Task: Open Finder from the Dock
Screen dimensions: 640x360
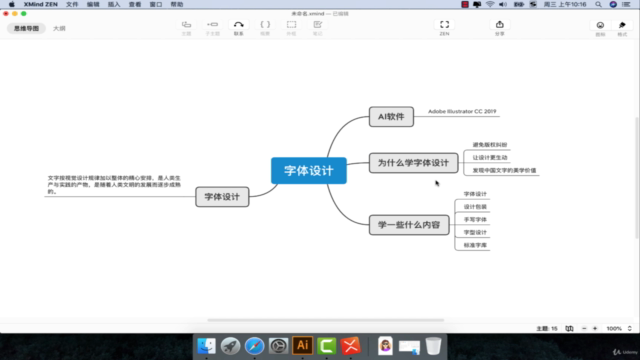Action: point(207,346)
